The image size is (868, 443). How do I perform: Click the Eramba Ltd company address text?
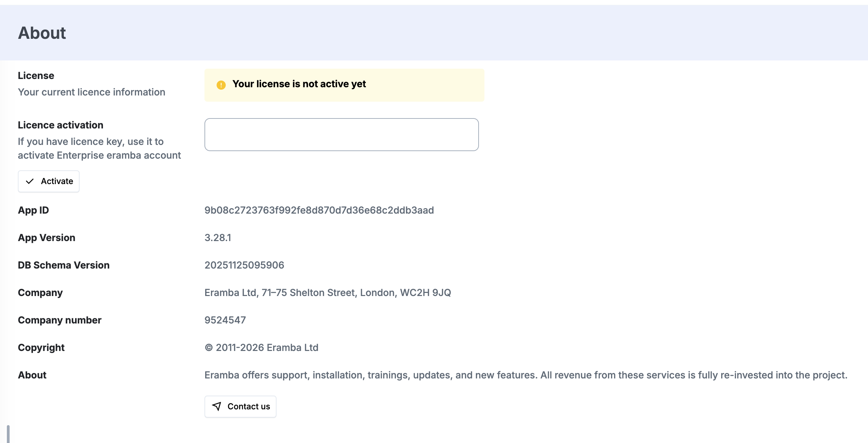(x=327, y=293)
